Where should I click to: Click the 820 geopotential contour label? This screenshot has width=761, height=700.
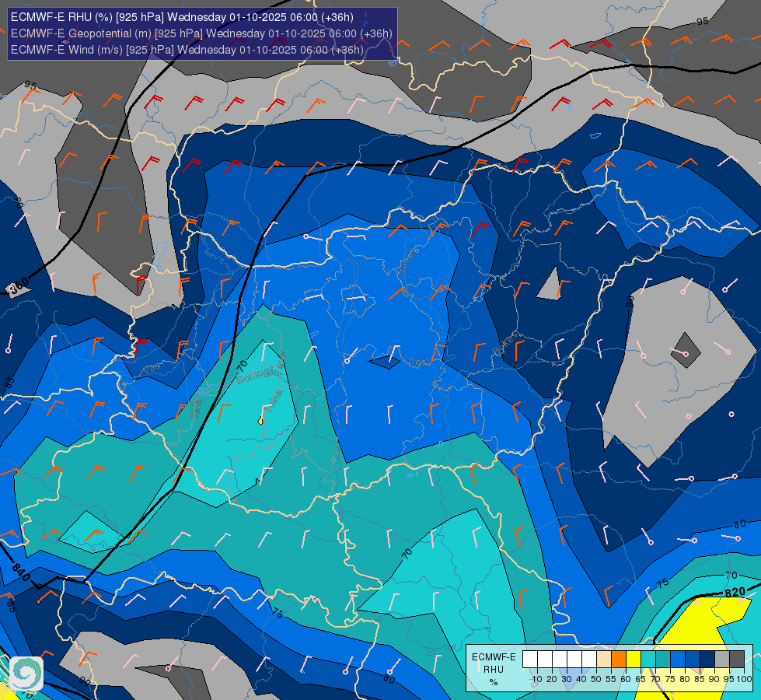(x=735, y=593)
